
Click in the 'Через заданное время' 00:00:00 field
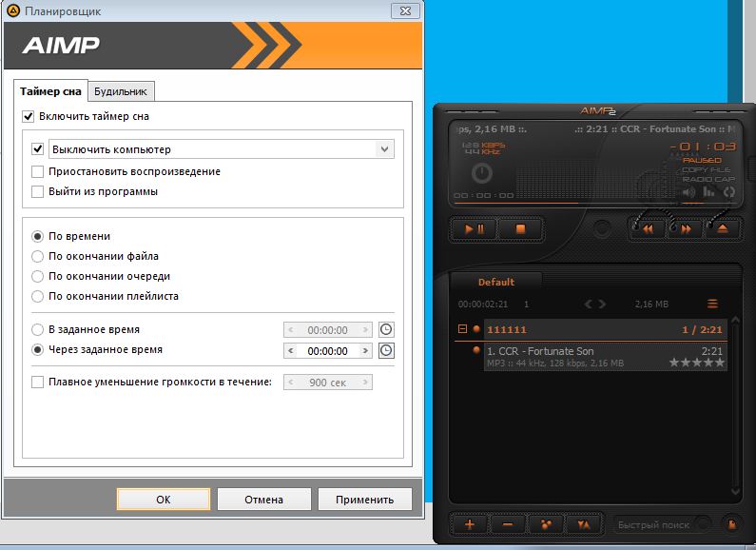[x=327, y=351]
